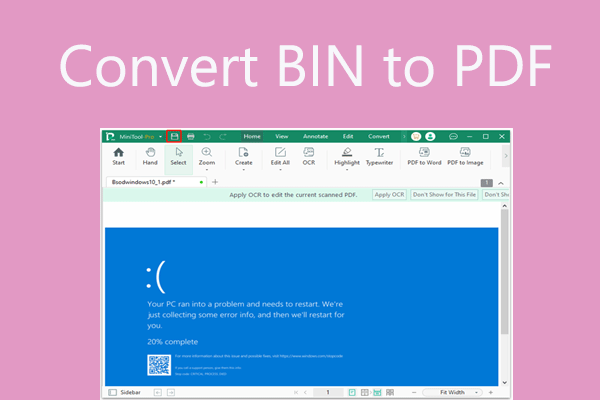Go to Start home tool
600x400 pixels.
tap(119, 156)
